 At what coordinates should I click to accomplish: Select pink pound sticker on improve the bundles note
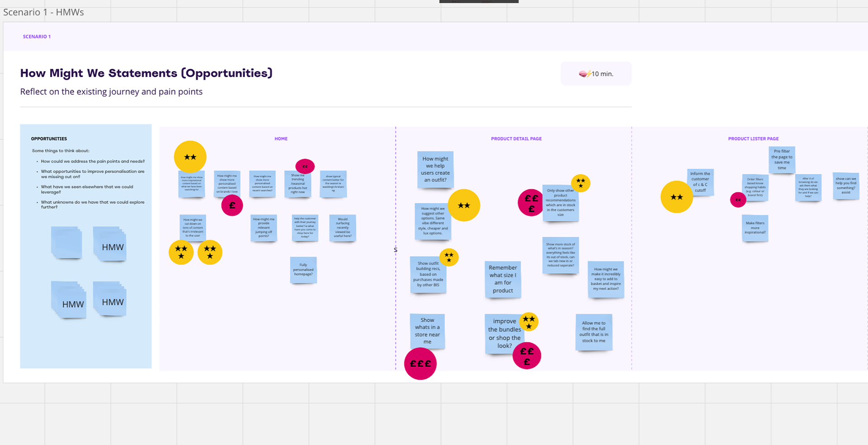click(x=527, y=356)
